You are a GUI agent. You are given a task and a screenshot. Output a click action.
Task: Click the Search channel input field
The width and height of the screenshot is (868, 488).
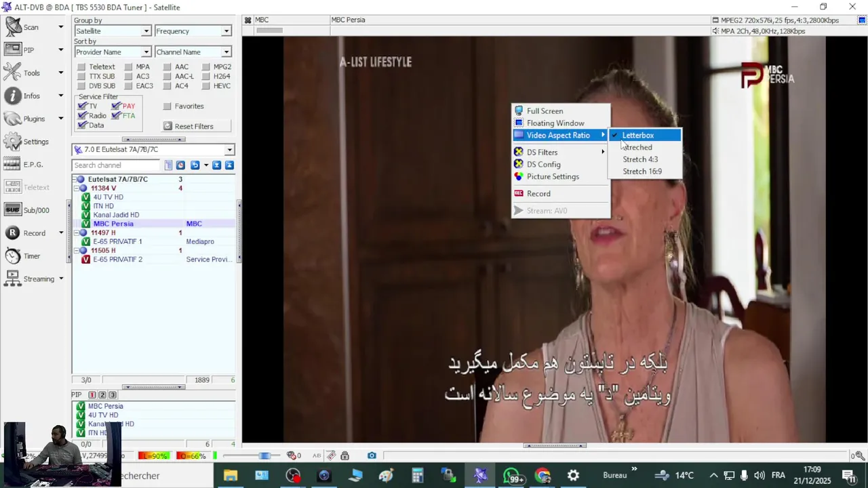[116, 165]
